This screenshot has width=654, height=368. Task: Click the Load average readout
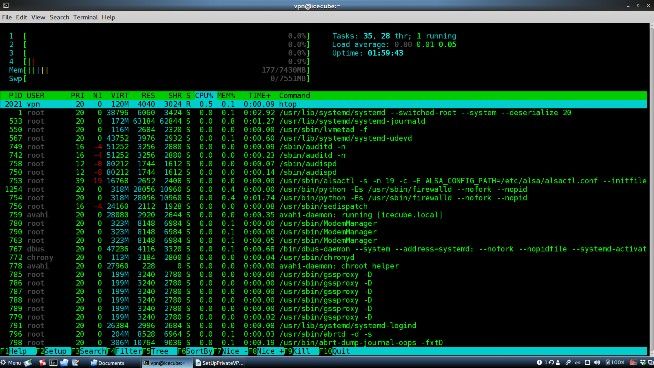[x=394, y=45]
